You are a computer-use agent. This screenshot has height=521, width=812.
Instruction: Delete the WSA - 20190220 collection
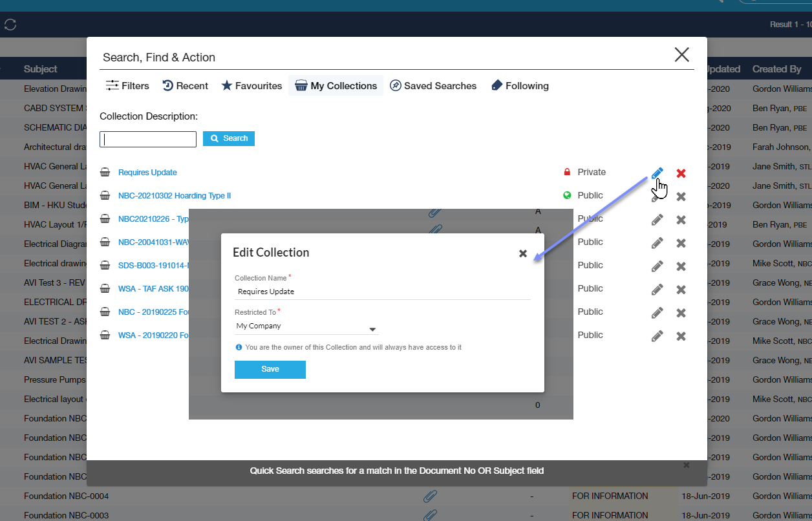pos(681,336)
